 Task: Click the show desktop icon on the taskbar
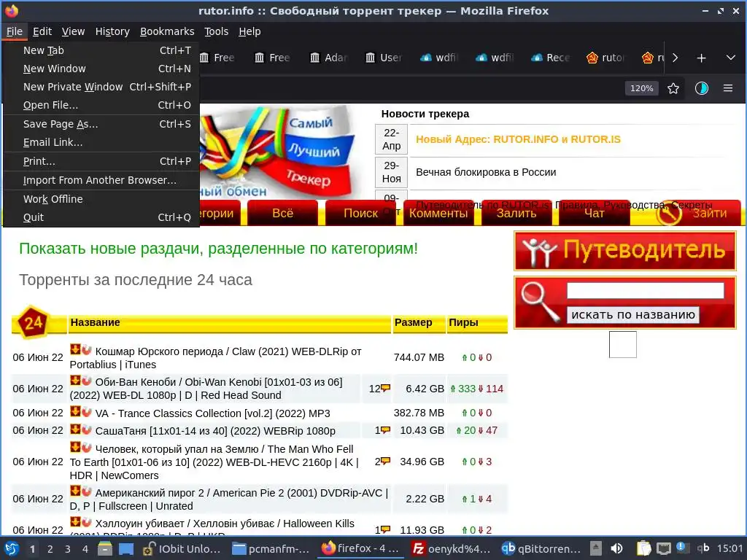125,548
